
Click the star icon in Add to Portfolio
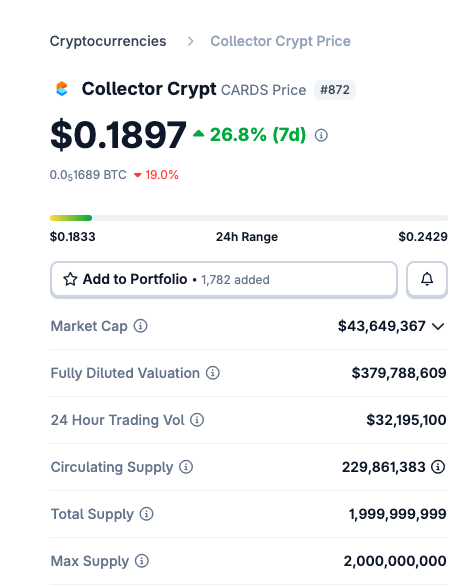click(70, 279)
